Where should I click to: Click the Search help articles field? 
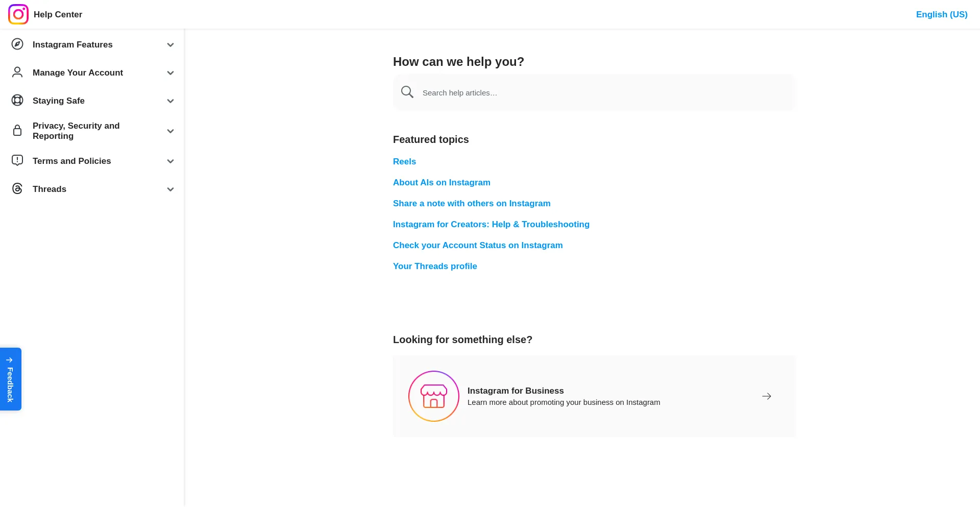602,93
